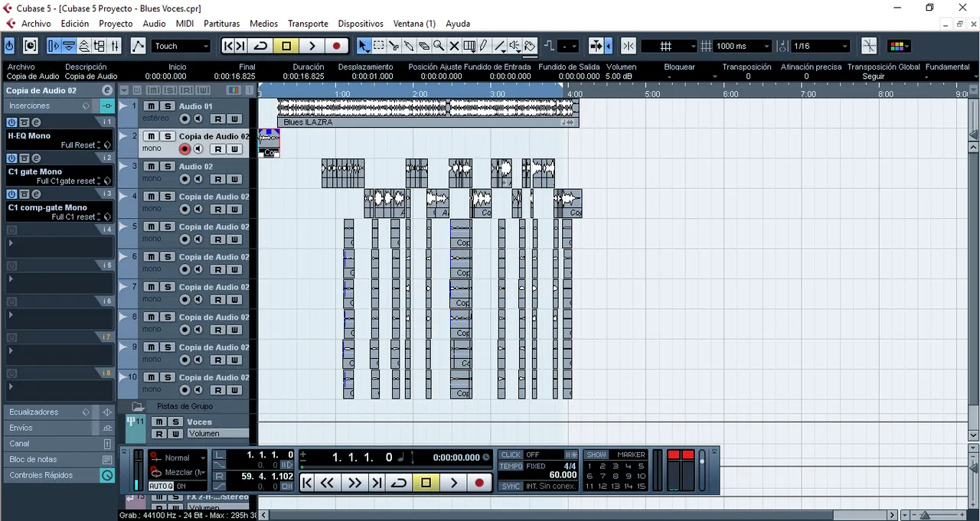Toggle Write automation on track 10
This screenshot has width=980, height=521.
click(234, 389)
